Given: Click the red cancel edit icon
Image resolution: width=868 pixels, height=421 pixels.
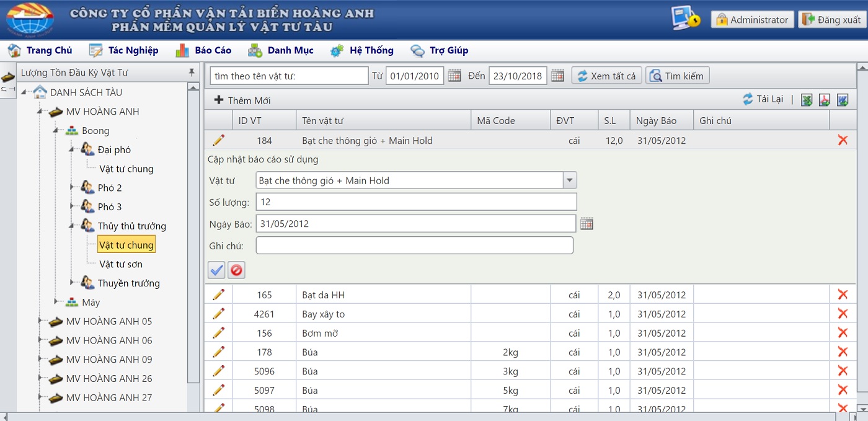Looking at the screenshot, I should (236, 270).
